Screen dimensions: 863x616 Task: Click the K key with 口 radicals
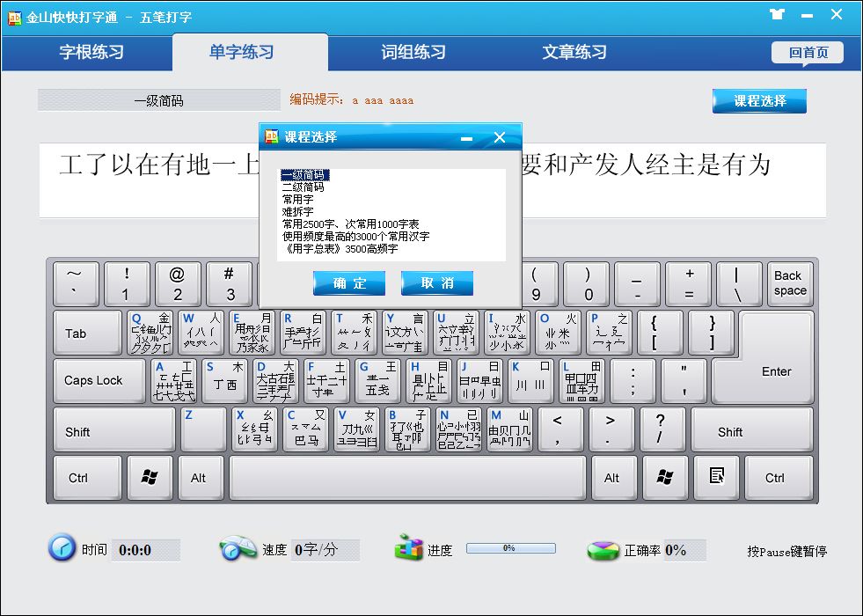pos(531,380)
